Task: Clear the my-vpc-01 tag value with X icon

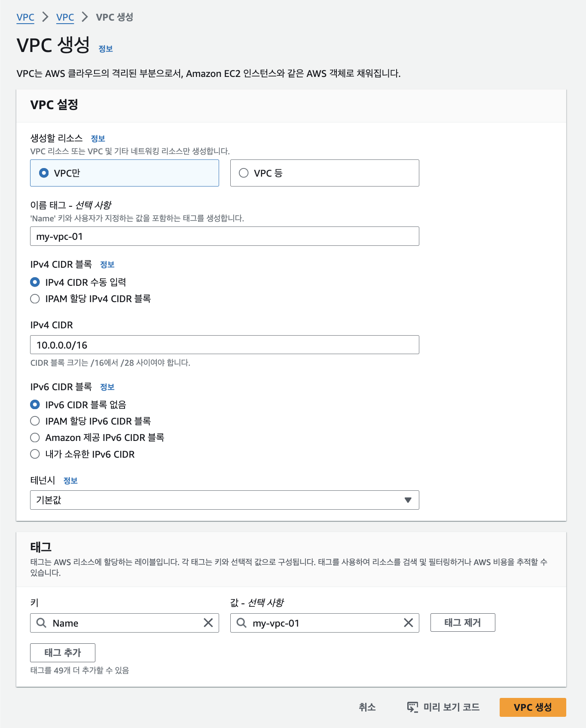Action: coord(409,623)
